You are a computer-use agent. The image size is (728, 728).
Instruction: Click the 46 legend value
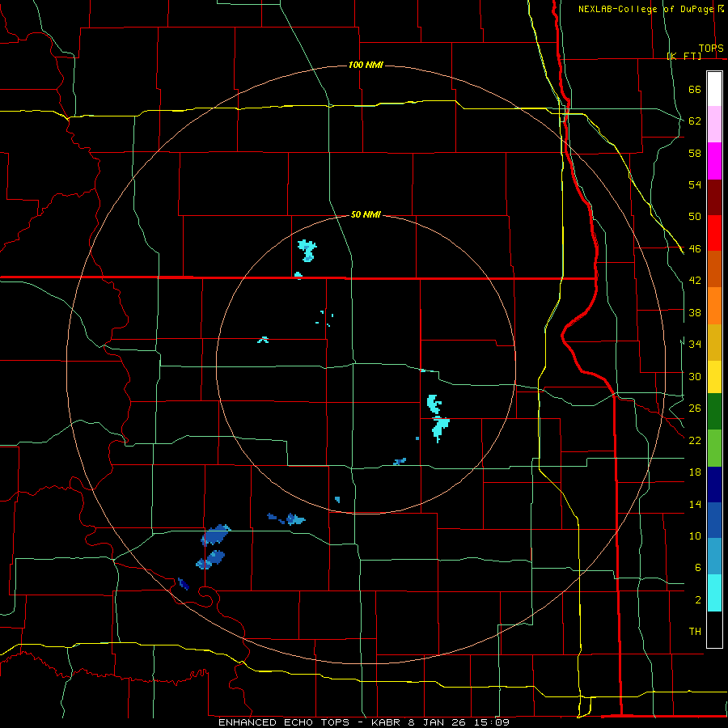click(x=695, y=249)
